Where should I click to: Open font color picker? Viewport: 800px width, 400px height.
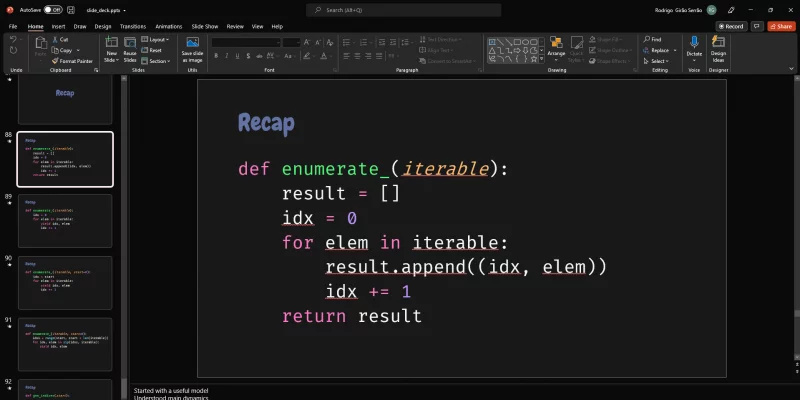[x=324, y=56]
